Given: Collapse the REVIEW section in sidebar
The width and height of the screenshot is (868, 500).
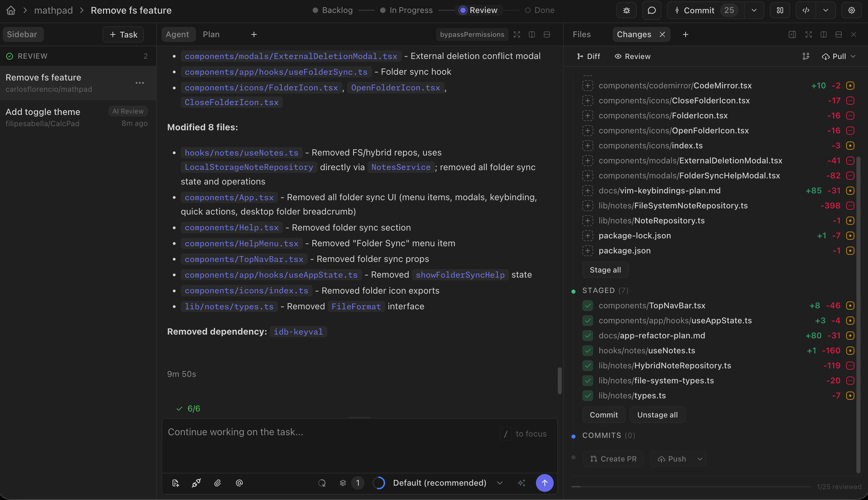Looking at the screenshot, I should tap(78, 56).
